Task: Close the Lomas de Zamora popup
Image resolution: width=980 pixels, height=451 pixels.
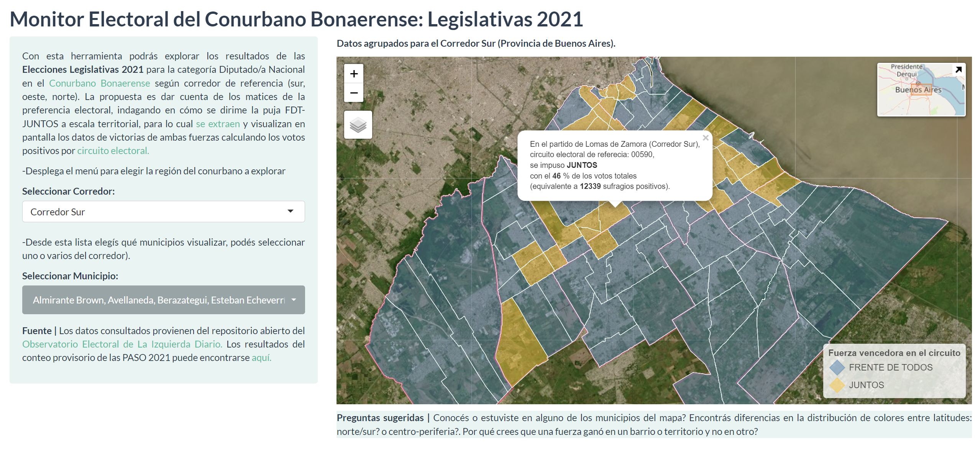Action: click(706, 138)
